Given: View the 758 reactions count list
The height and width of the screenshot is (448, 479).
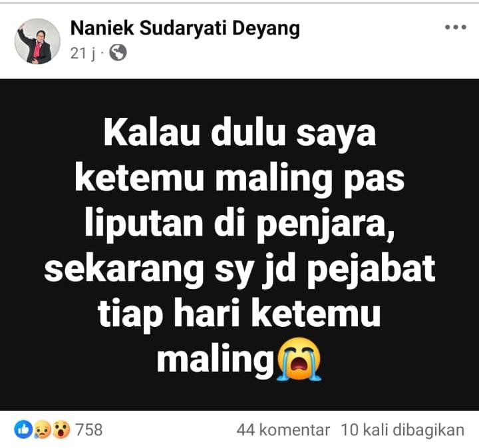Looking at the screenshot, I should pyautogui.click(x=89, y=429).
